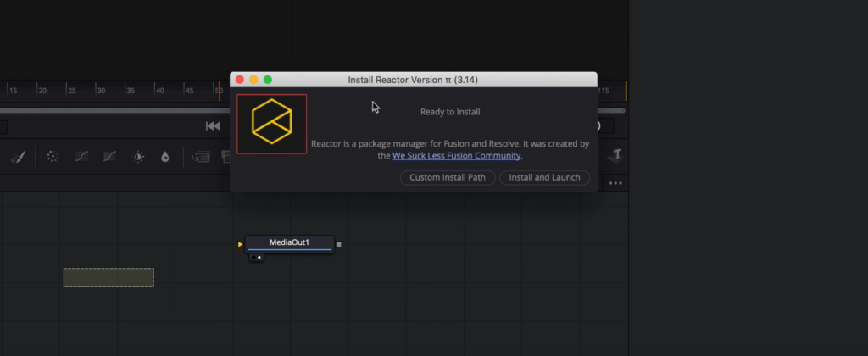Add the Color Curves tool with grid icon

coord(81,157)
